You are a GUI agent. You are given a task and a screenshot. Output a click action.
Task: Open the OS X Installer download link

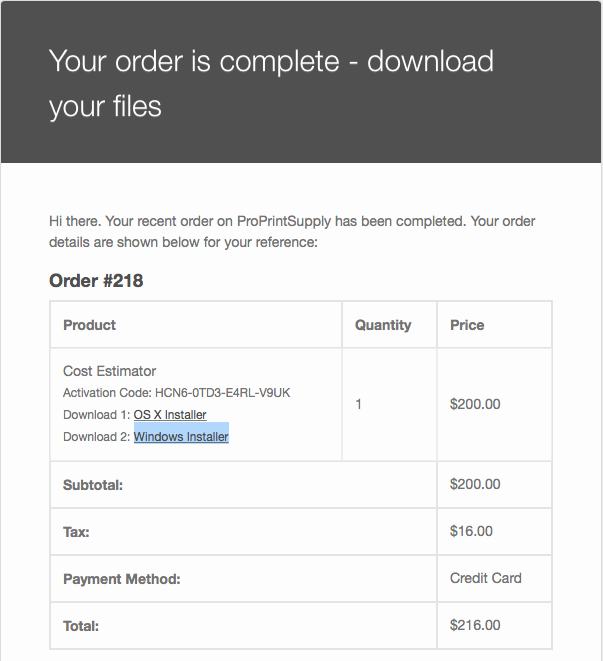pyautogui.click(x=170, y=415)
